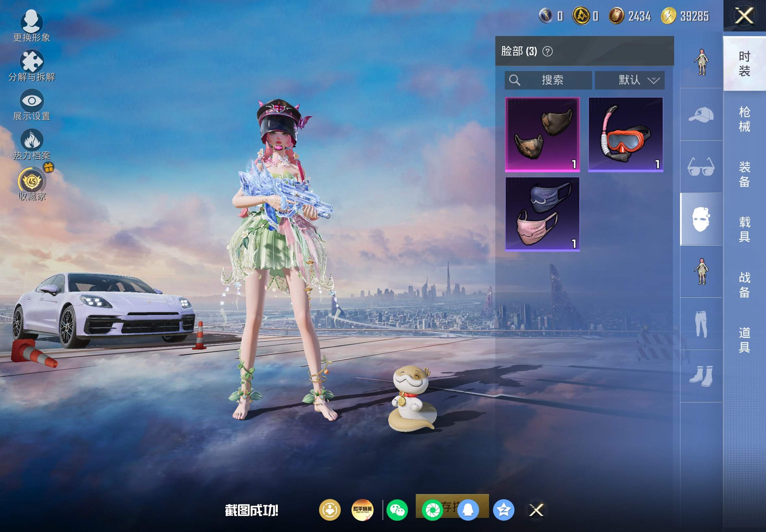
Task: Open the 道具 tab
Action: [x=744, y=340]
